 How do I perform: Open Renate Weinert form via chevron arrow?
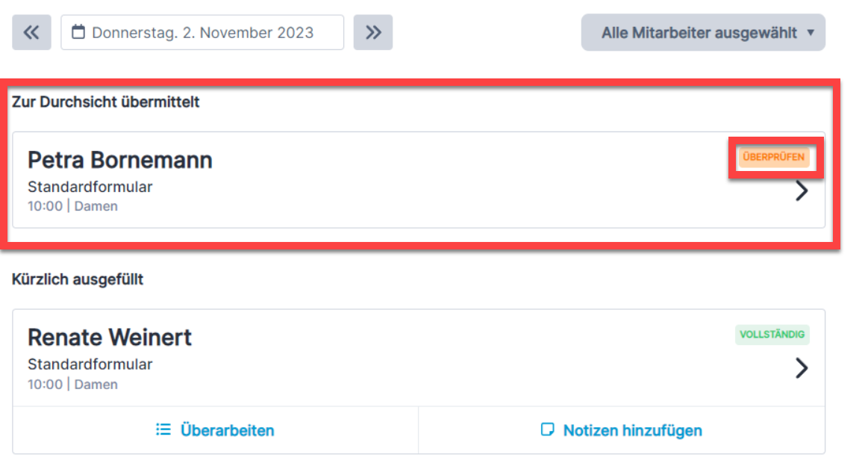[802, 368]
